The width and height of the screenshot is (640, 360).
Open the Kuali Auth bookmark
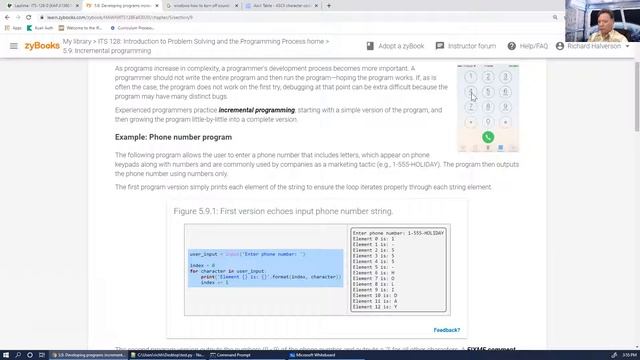click(x=40, y=28)
